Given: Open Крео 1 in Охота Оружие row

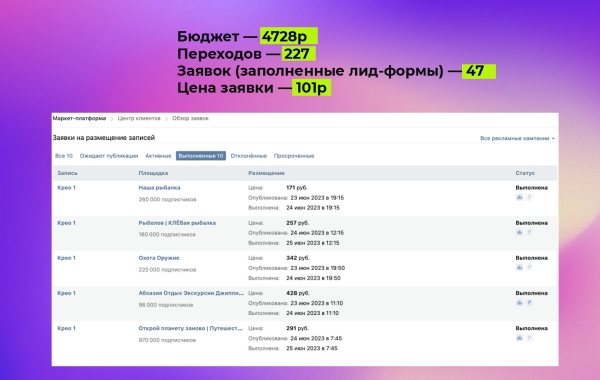Looking at the screenshot, I should point(67,258).
